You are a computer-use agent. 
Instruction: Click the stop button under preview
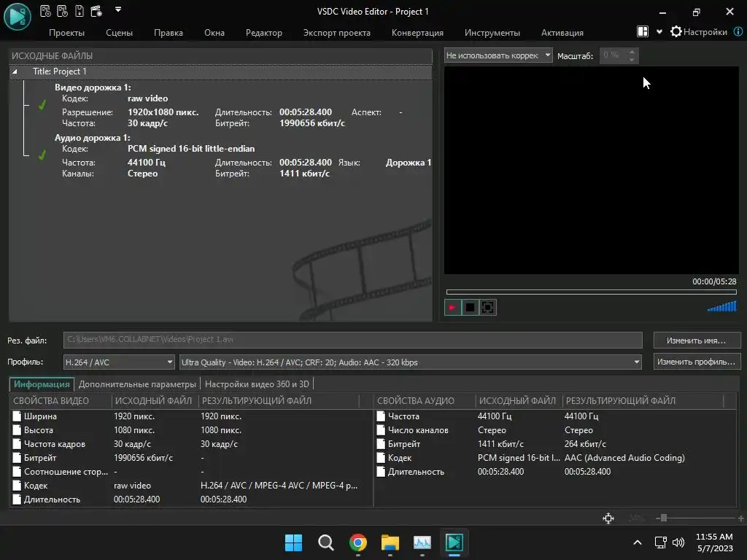(471, 307)
